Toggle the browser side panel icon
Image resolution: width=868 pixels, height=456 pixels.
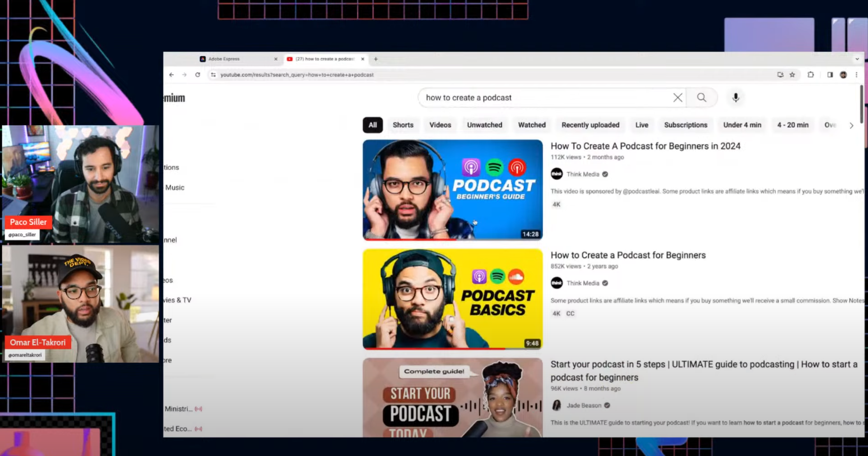pyautogui.click(x=830, y=75)
